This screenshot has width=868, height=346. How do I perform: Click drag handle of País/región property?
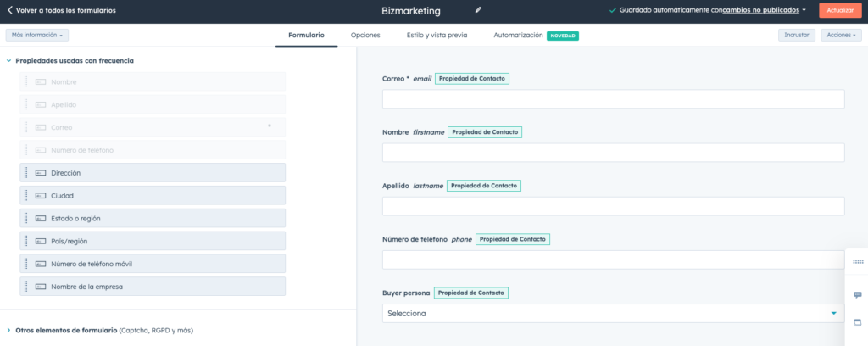point(26,241)
